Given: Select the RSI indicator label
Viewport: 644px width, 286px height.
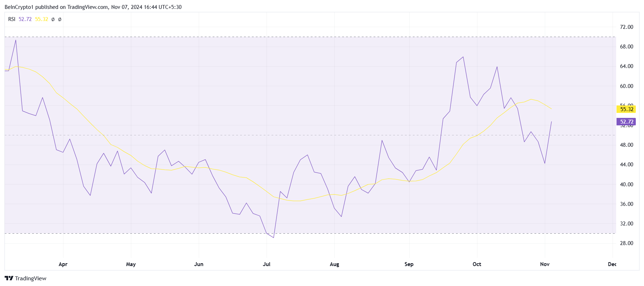Looking at the screenshot, I should click(12, 19).
